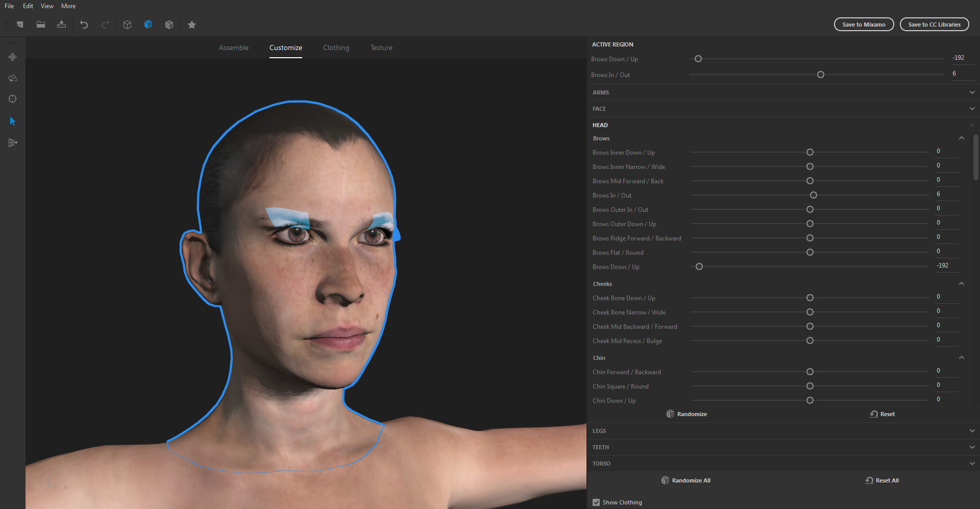Viewport: 980px width, 509px height.
Task: Select the camera pan tool in sidebar
Action: pos(12,57)
